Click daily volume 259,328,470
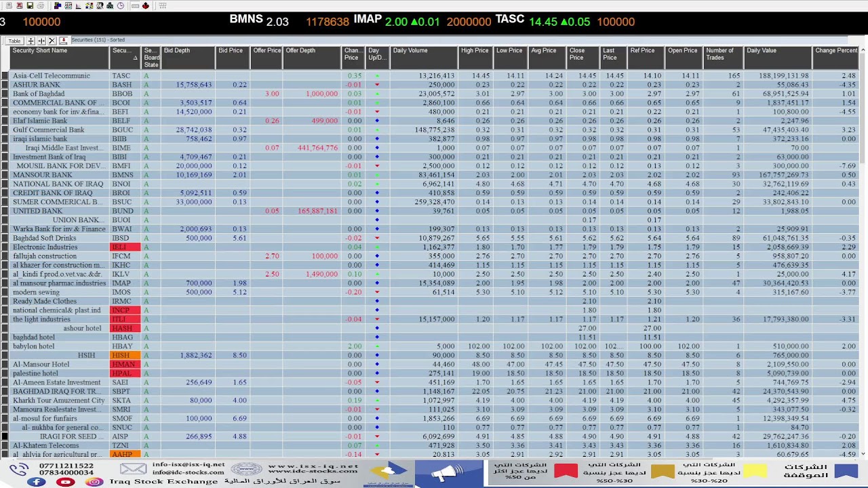 click(435, 202)
